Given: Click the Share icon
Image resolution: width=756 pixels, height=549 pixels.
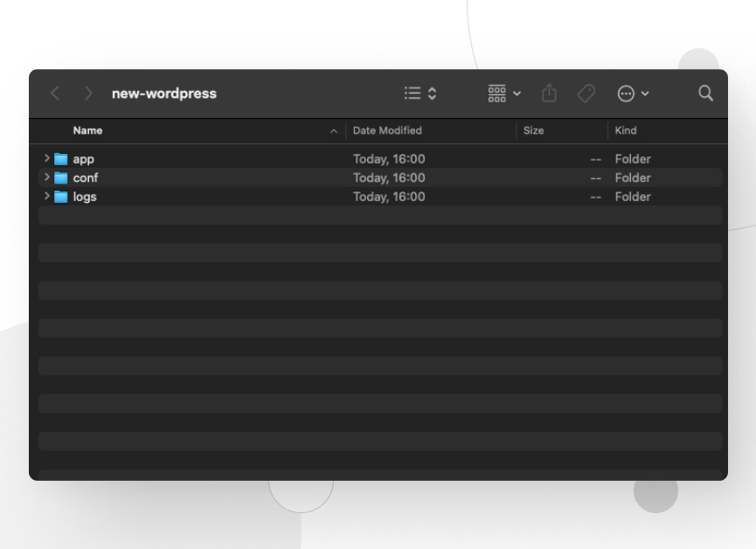Looking at the screenshot, I should tap(549, 93).
